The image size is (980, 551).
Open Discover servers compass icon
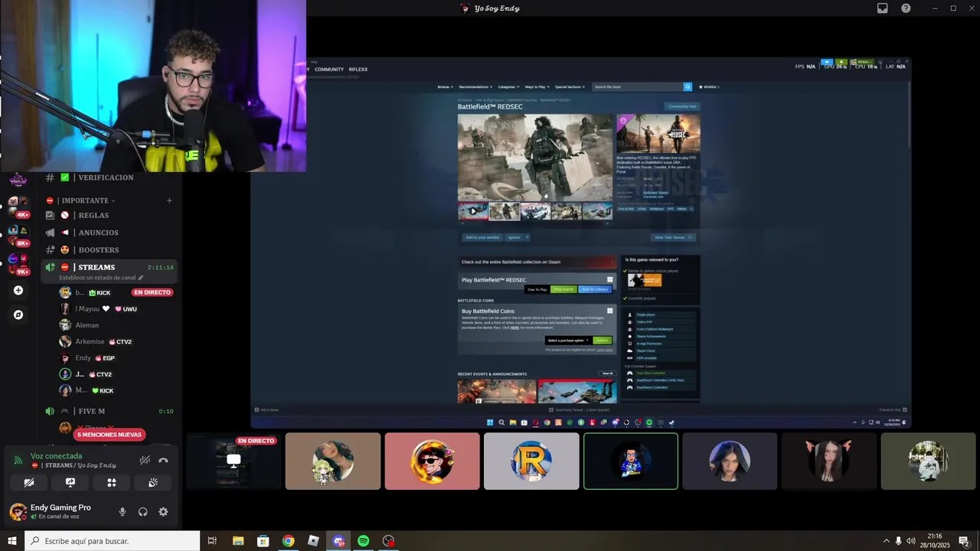(x=18, y=315)
